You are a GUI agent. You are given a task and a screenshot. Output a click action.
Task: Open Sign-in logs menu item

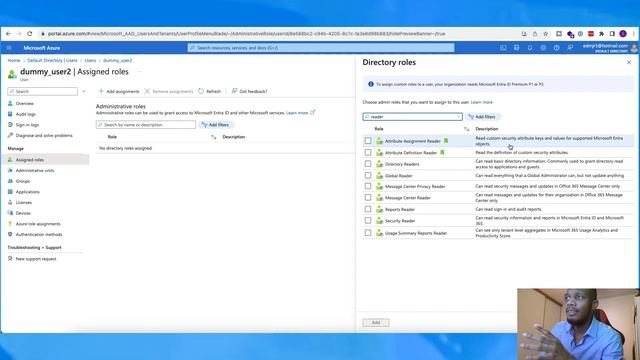pos(27,125)
